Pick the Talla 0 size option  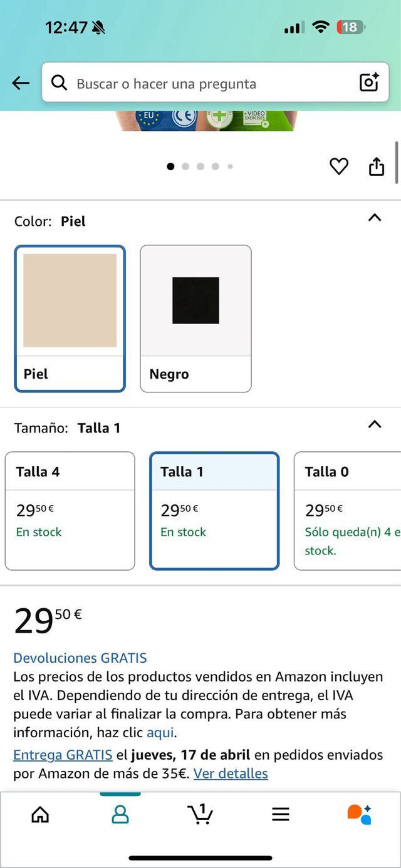[x=348, y=511]
